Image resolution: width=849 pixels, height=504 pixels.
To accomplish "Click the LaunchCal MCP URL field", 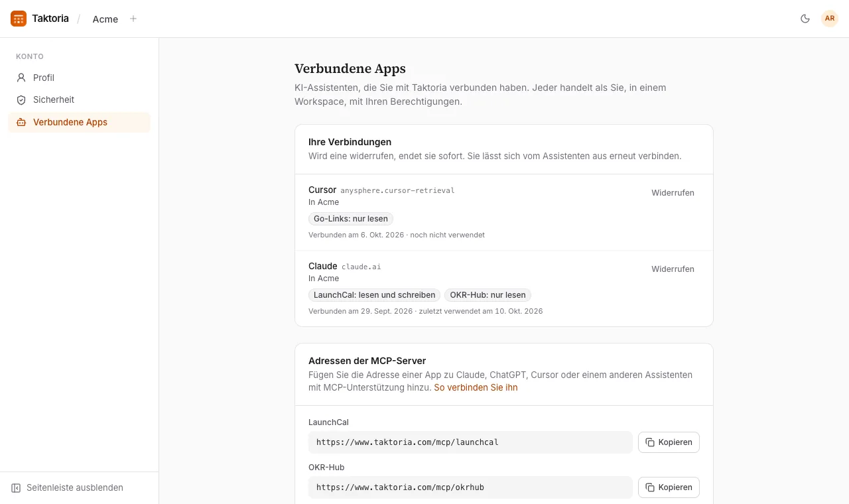I will point(470,442).
